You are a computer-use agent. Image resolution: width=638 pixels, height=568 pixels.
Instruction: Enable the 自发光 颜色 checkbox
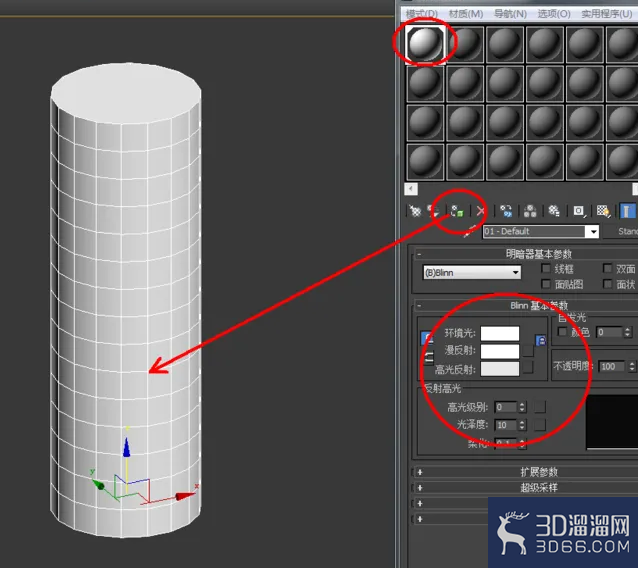pyautogui.click(x=562, y=332)
